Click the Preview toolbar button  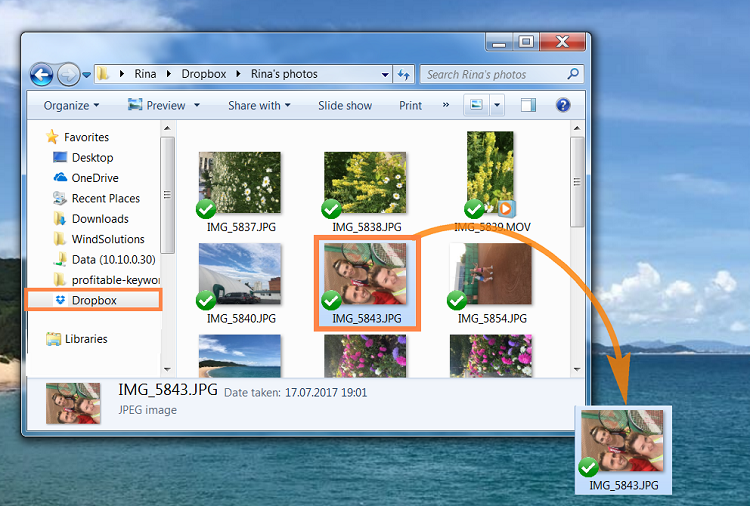click(x=164, y=105)
